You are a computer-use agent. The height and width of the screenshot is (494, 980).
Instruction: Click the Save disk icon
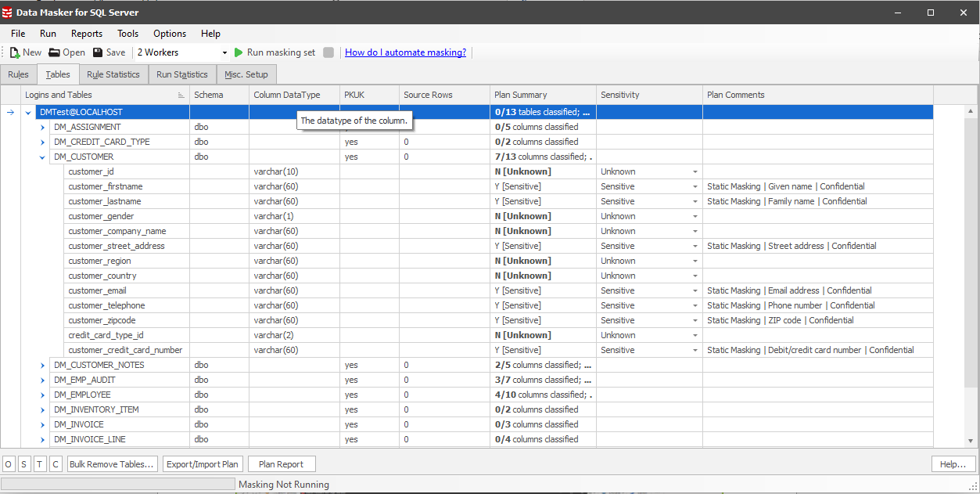coord(98,52)
